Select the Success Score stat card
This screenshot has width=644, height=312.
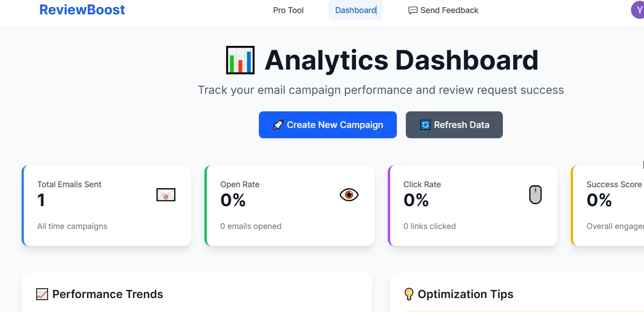pos(611,205)
